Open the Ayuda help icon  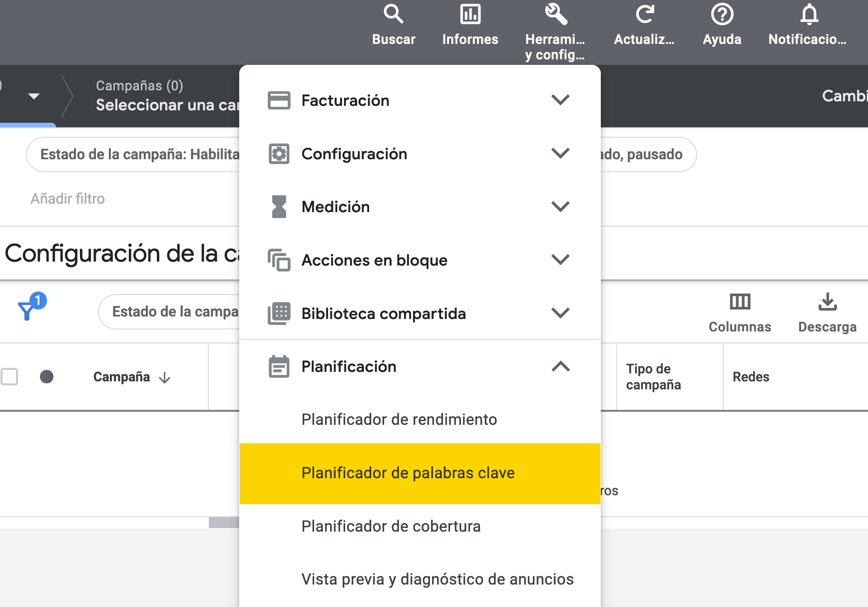click(x=722, y=15)
